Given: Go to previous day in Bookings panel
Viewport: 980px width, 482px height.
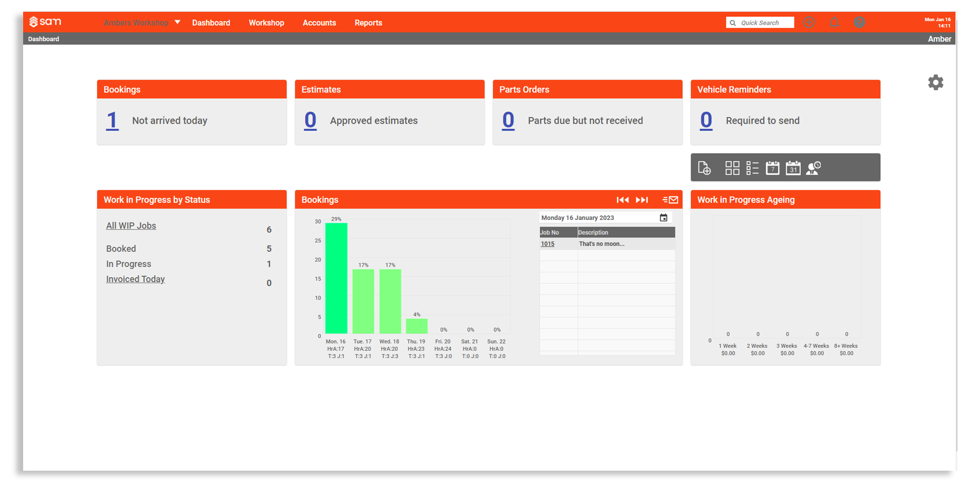Looking at the screenshot, I should (622, 199).
